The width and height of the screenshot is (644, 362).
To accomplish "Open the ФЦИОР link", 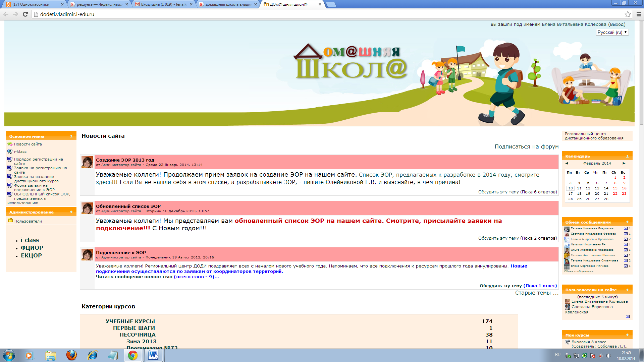I will (32, 248).
